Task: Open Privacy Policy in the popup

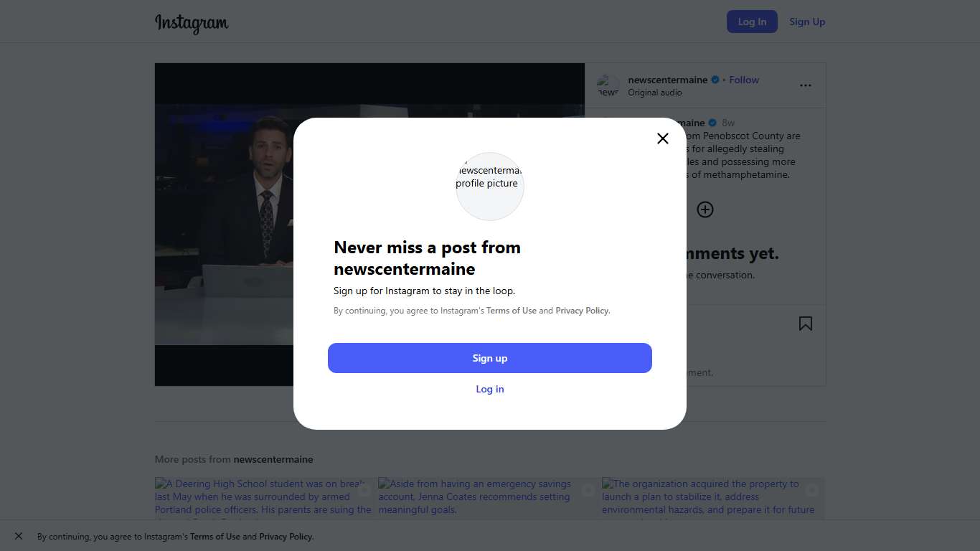Action: pyautogui.click(x=582, y=311)
